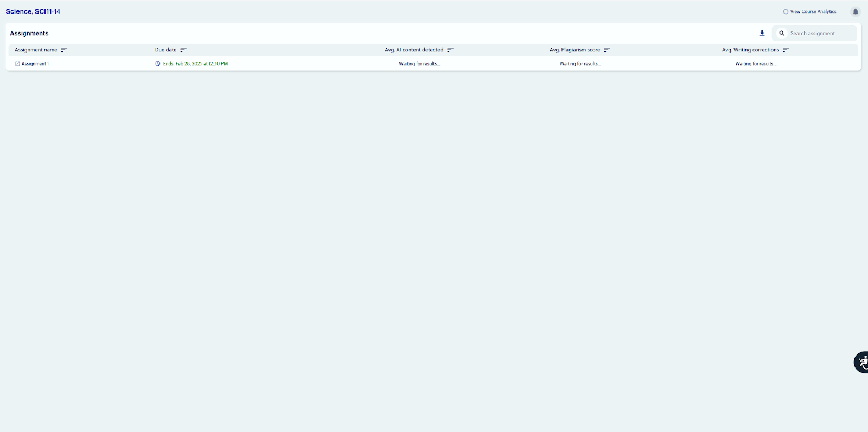This screenshot has width=868, height=432.
Task: Click the Avg. Writing corrections header
Action: tap(750, 50)
